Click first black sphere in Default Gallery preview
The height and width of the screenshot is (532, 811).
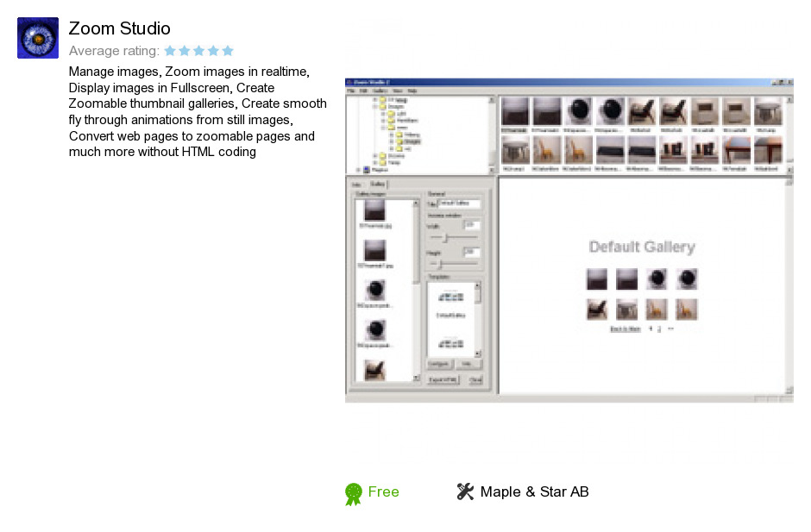tap(657, 279)
